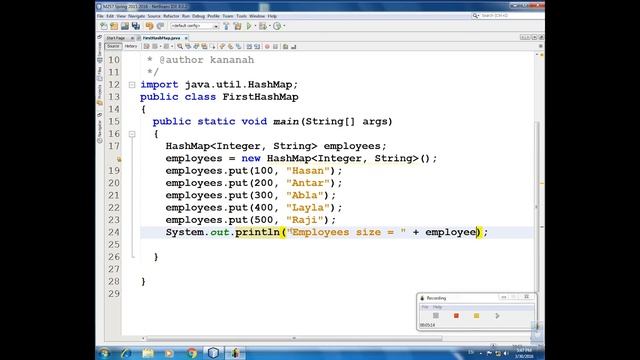Toggle History view in the editor

pyautogui.click(x=131, y=46)
